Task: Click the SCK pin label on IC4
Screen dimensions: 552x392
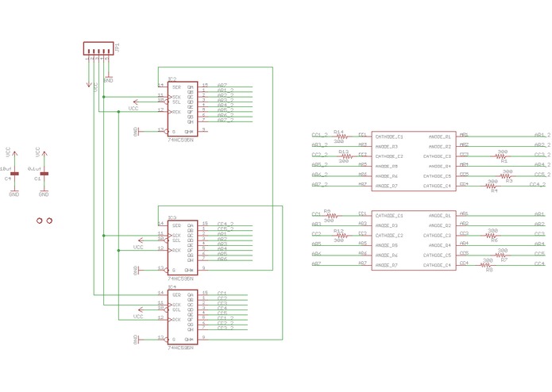Action: [x=177, y=305]
